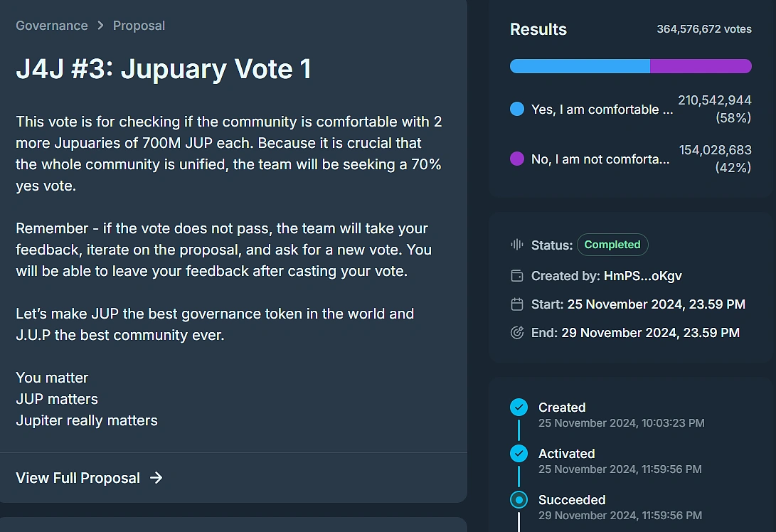Click the purple segment of results bar
The image size is (776, 532).
coord(701,66)
